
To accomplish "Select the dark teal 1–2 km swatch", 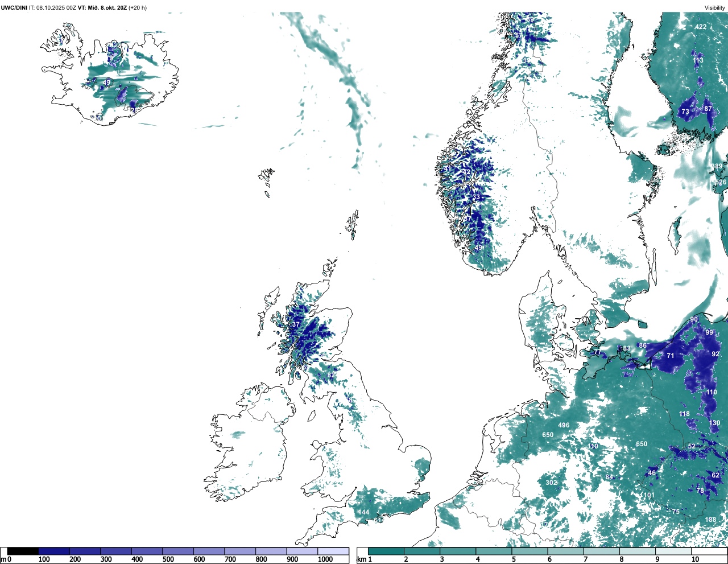I will 386,551.
